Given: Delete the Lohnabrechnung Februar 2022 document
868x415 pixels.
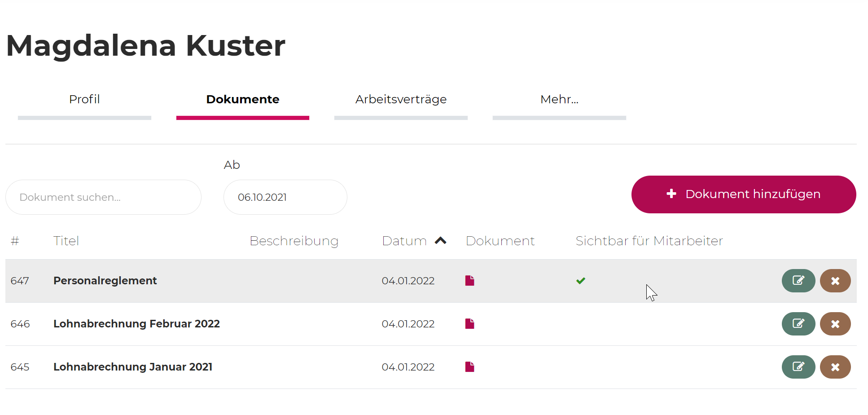Looking at the screenshot, I should 835,324.
